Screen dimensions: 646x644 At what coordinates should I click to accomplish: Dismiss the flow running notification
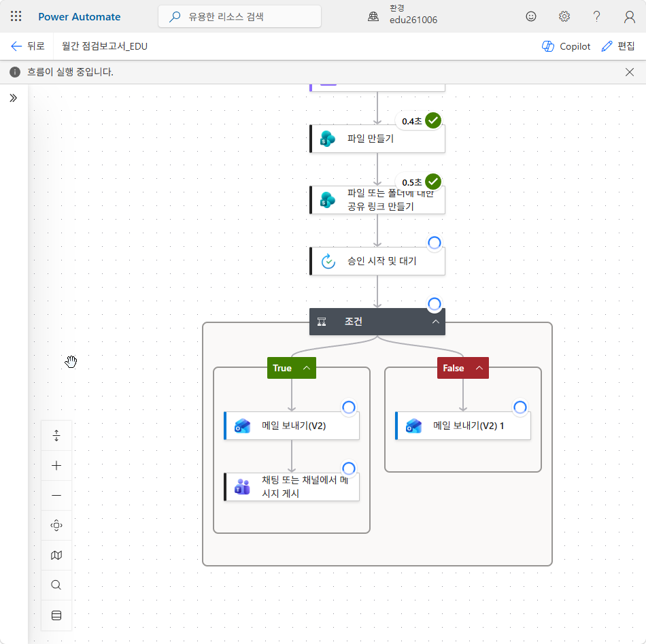point(630,72)
